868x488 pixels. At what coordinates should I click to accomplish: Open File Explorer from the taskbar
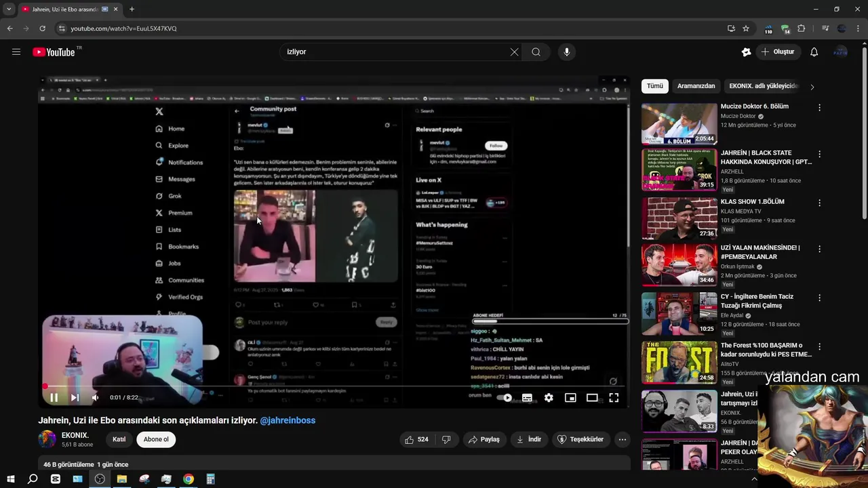122,479
